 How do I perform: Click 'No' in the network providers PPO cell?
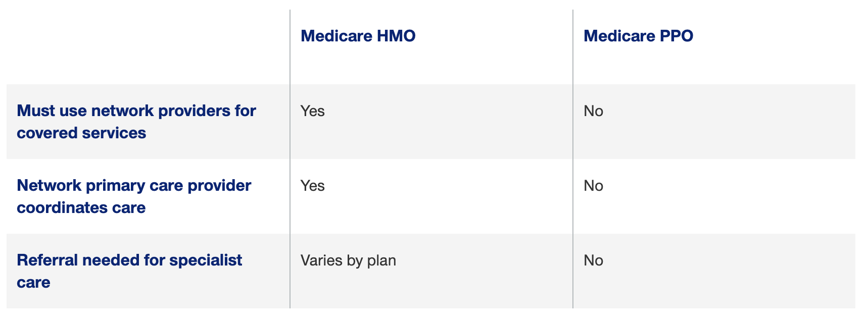coord(593,111)
